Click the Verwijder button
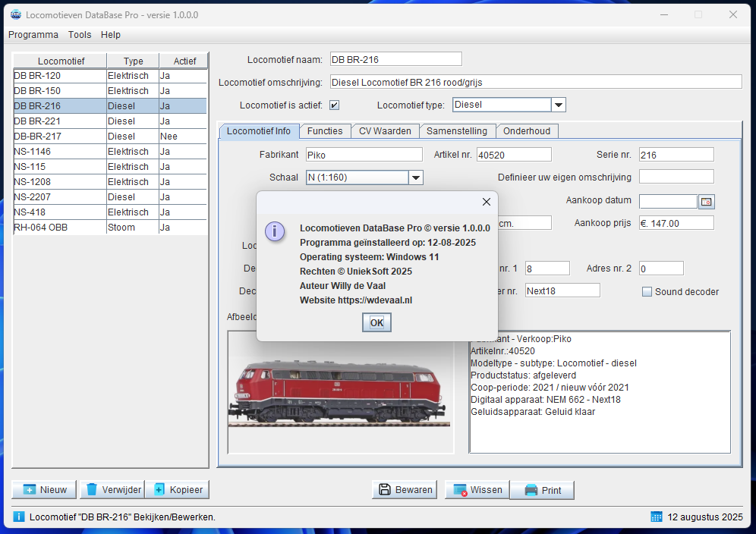Image resolution: width=756 pixels, height=534 pixels. click(112, 490)
